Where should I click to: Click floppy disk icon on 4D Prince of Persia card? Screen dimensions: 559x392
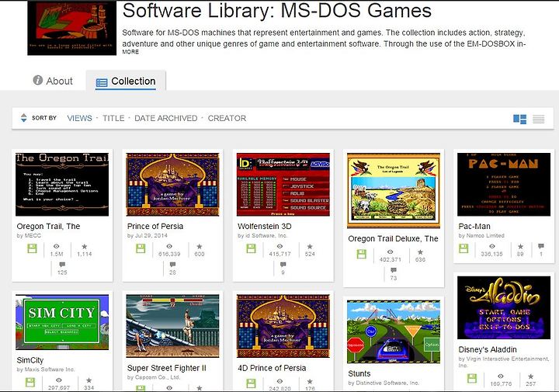click(x=252, y=383)
